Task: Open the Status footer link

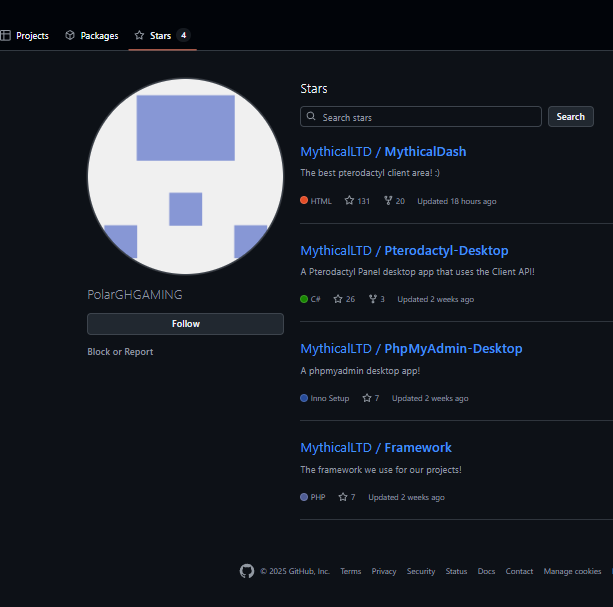Action: [x=456, y=571]
